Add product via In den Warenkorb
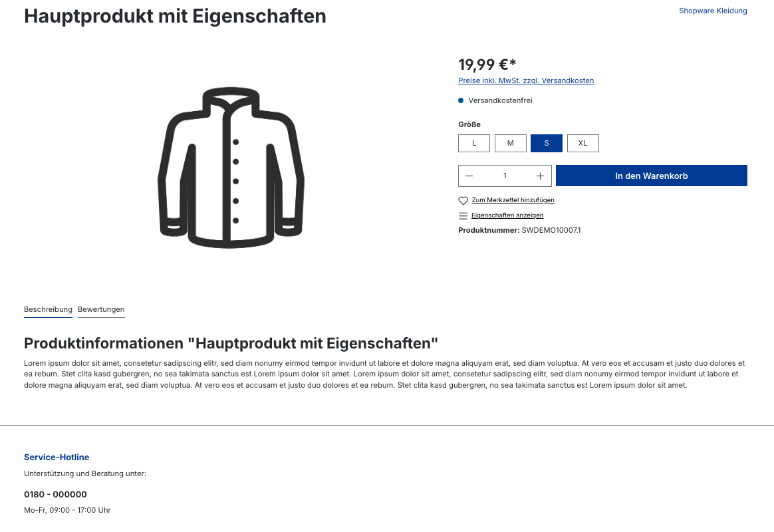 tap(652, 176)
